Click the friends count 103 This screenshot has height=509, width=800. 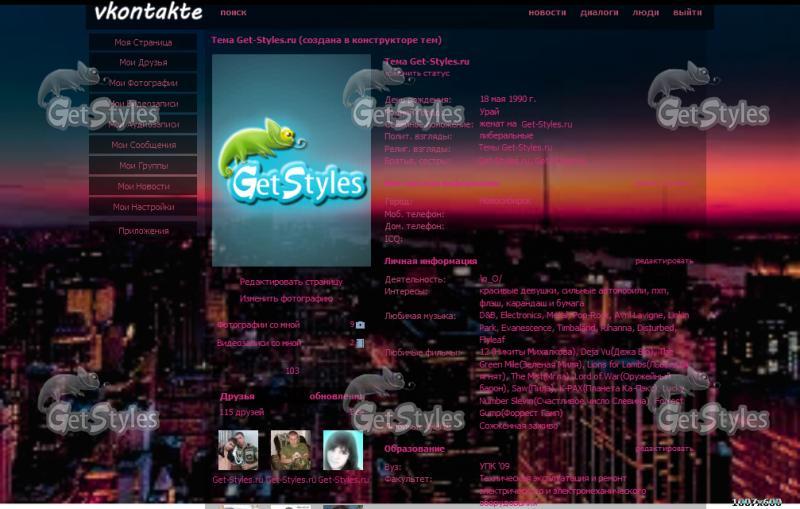pos(292,371)
